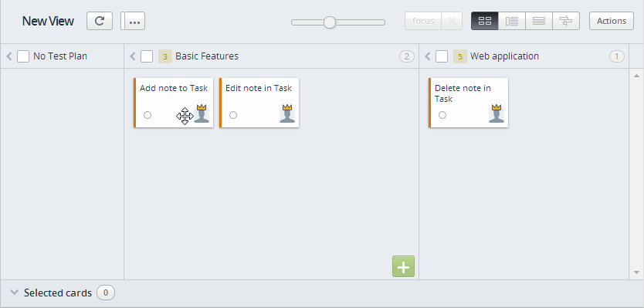Click the refresh view icon
The width and height of the screenshot is (644, 308).
click(x=100, y=21)
